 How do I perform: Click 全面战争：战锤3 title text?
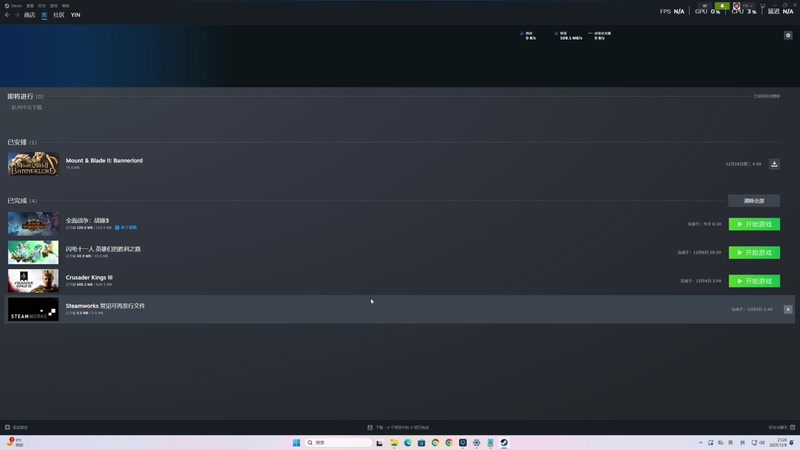pos(87,220)
